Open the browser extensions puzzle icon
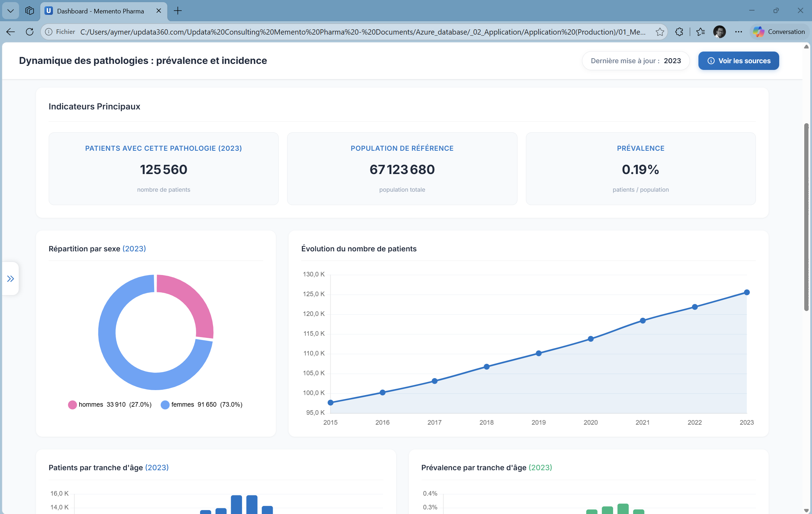812x514 pixels. point(679,32)
